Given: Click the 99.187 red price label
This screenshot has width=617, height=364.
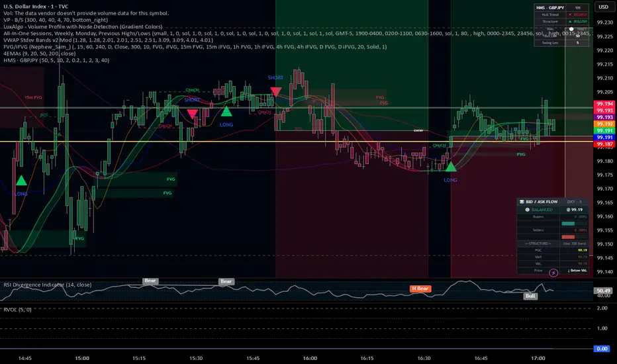Looking at the screenshot, I should [604, 144].
